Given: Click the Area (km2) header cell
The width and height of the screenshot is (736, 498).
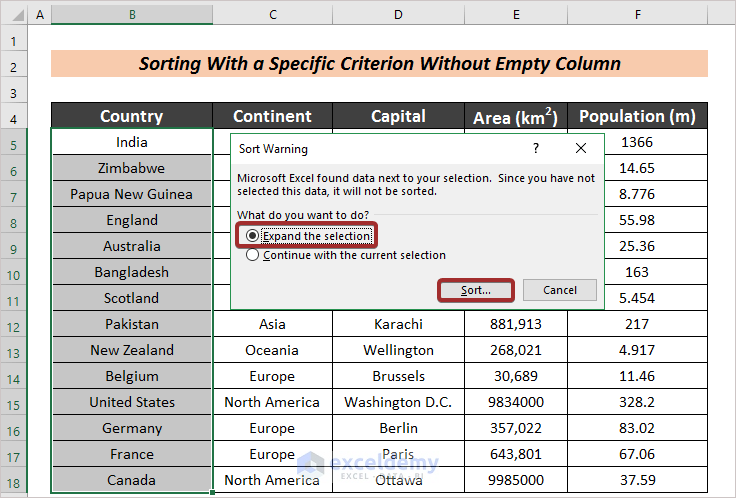Looking at the screenshot, I should pyautogui.click(x=516, y=116).
